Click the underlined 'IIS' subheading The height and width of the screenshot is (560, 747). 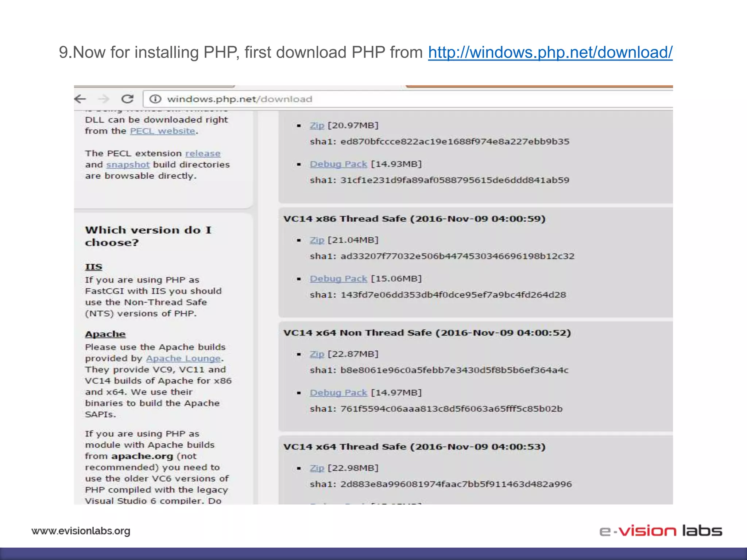click(94, 267)
